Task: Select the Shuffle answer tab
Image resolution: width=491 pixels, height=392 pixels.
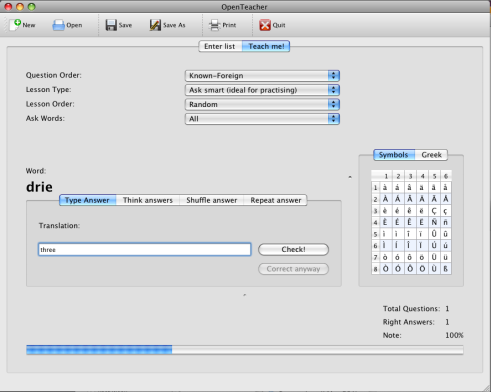Action: 212,200
